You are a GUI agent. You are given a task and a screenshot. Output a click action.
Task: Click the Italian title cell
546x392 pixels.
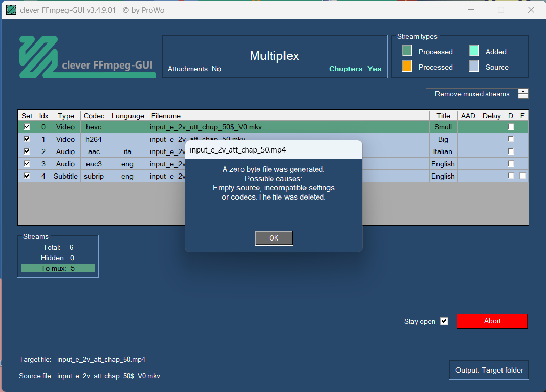[x=443, y=151]
